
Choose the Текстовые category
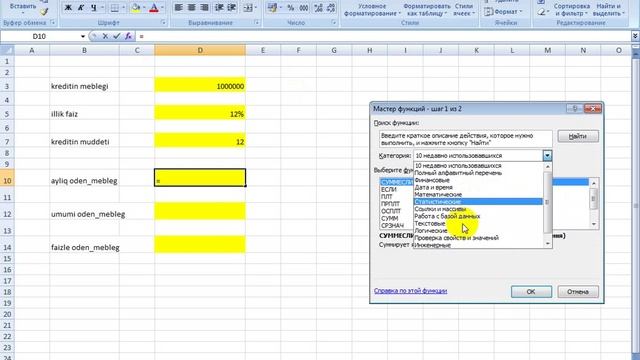[x=478, y=223]
